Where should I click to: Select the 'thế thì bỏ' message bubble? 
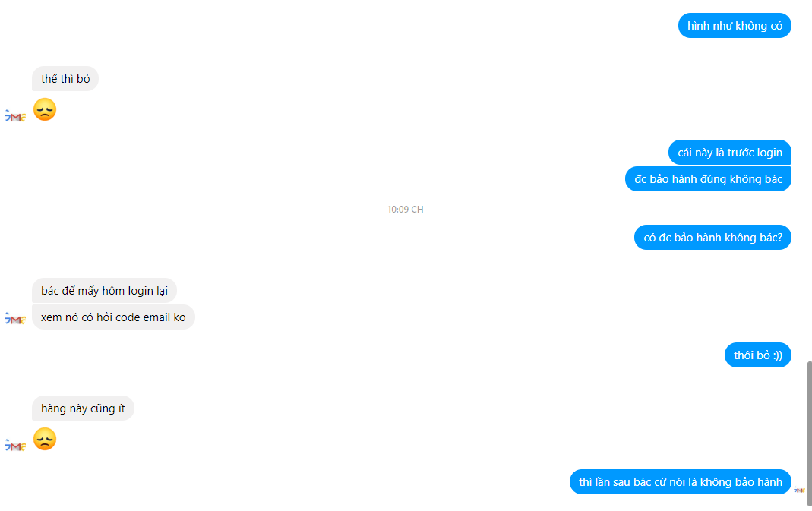[x=65, y=79]
